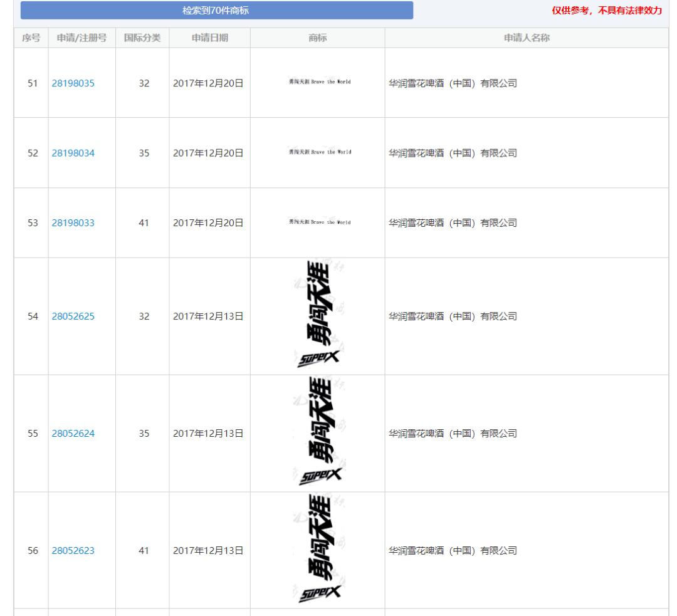Open registration number 28052624 link
This screenshot has height=616, width=677.
pos(73,434)
